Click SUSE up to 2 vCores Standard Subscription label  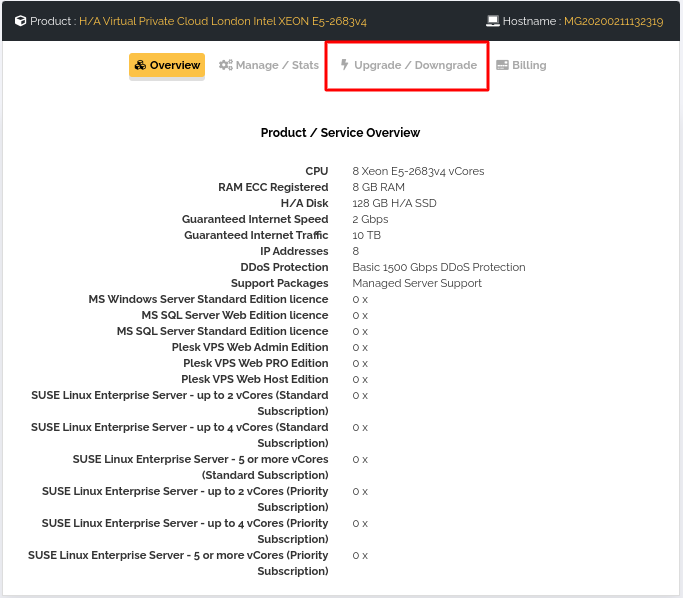[x=180, y=403]
